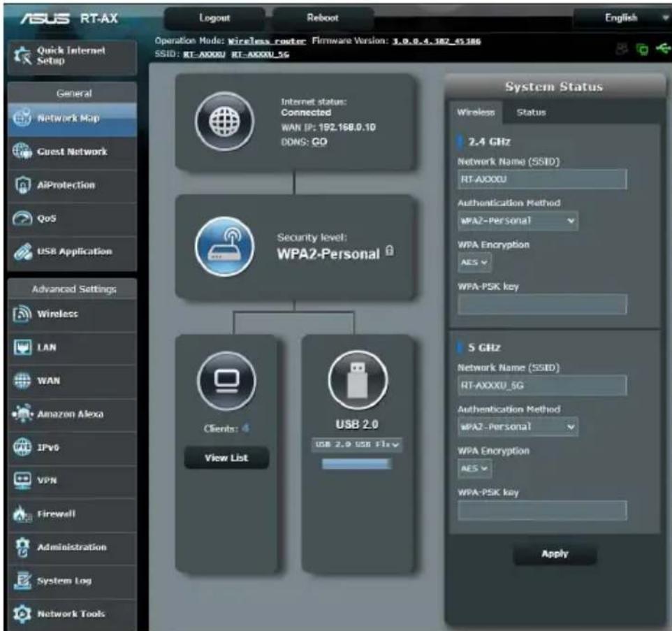Open 2.4 GHz WPA Encryption AES dropdown
This screenshot has width=672, height=631.
click(474, 262)
